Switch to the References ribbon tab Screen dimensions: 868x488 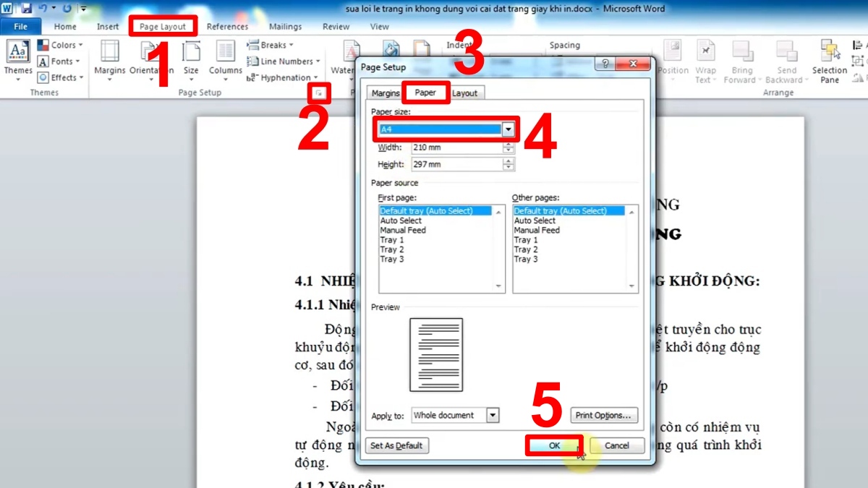pyautogui.click(x=227, y=27)
